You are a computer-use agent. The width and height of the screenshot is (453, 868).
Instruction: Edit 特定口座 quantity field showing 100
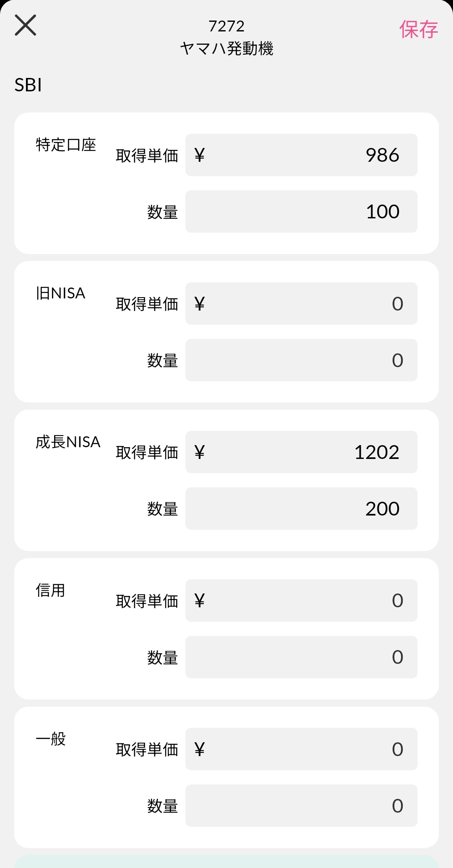tap(301, 212)
